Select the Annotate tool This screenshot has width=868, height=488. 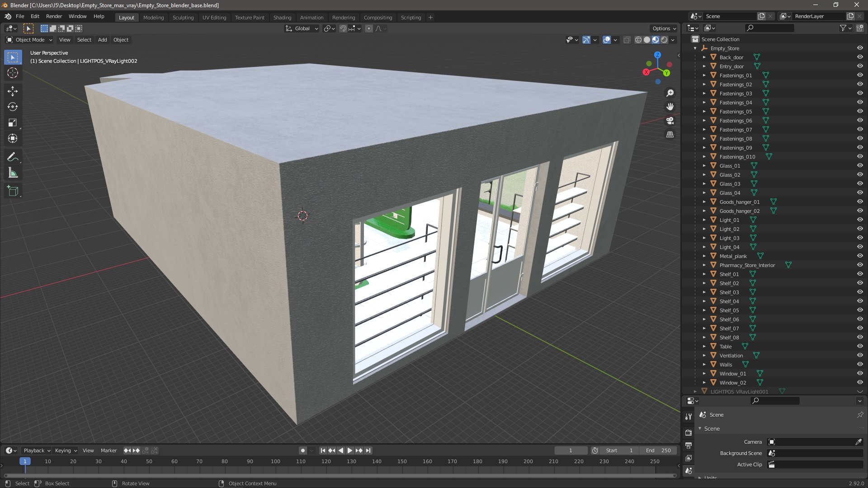click(x=13, y=157)
